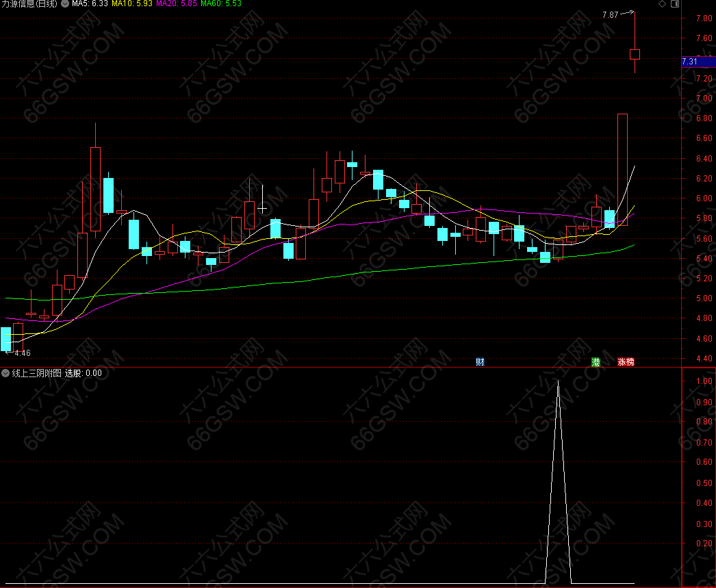Click the 7.80 price axis label
Viewport: 716px width, 588px height.
coord(704,18)
